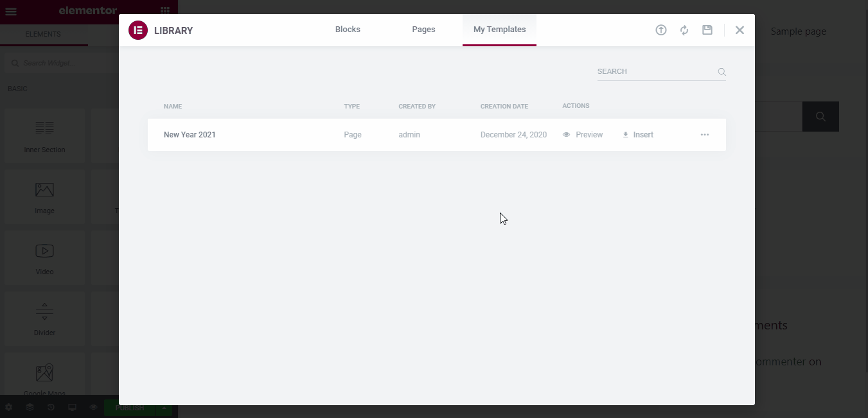Select the My Templates tab
This screenshot has width=868, height=418.
499,30
